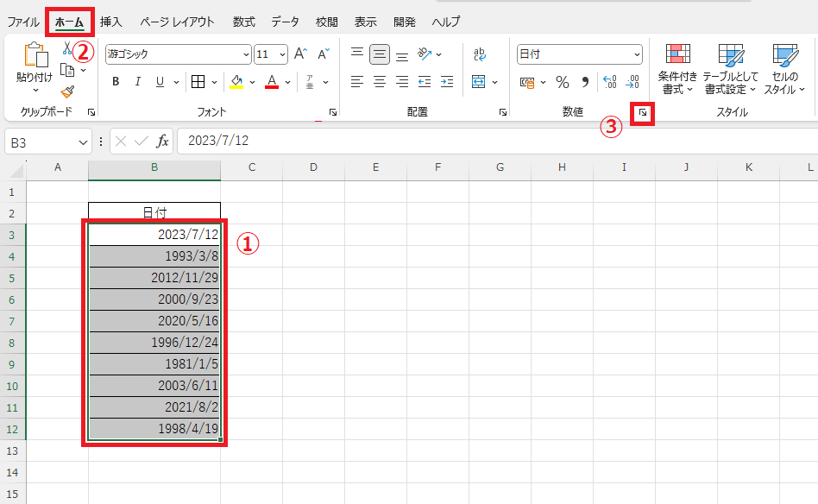Screen dimensions: 818x504
Task: Click the phonetic guide (furigana) icon
Action: 310,82
